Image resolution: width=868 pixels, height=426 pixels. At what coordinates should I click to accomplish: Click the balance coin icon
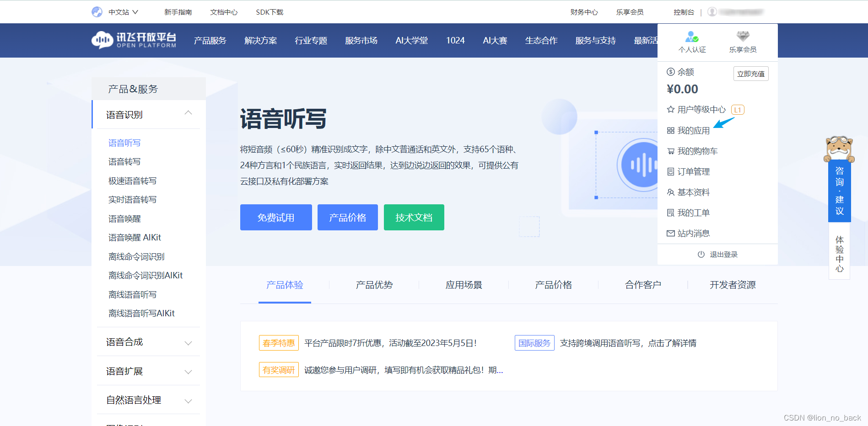[671, 72]
